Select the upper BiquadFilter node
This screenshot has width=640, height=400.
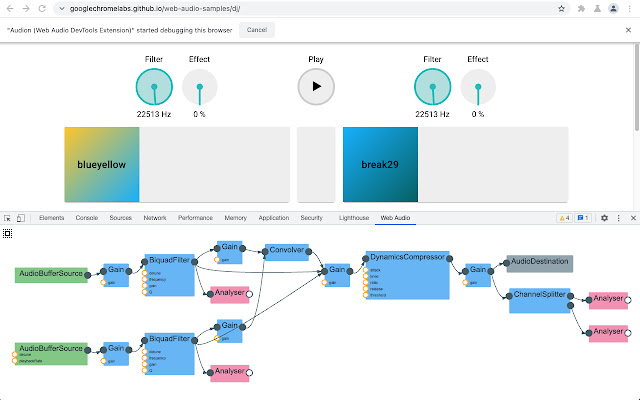(x=169, y=276)
